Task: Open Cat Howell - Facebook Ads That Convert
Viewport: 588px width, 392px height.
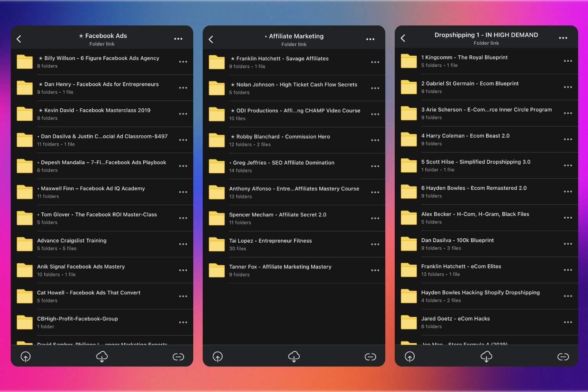Action: click(102, 296)
